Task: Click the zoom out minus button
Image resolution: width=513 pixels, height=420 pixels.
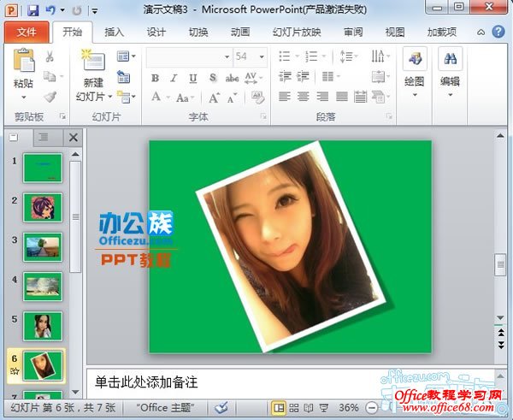Action: pos(370,408)
